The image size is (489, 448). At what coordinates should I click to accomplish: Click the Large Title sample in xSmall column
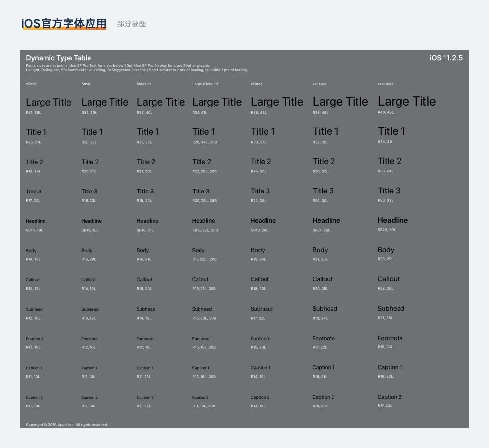[48, 102]
